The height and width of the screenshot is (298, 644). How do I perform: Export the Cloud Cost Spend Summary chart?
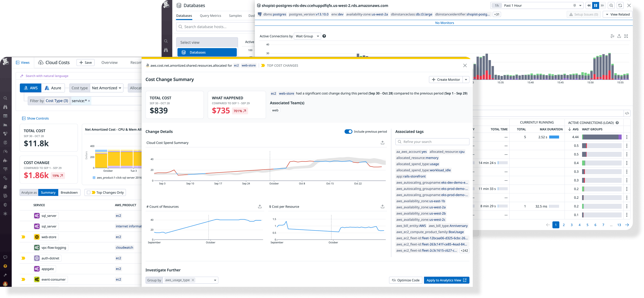pos(382,142)
